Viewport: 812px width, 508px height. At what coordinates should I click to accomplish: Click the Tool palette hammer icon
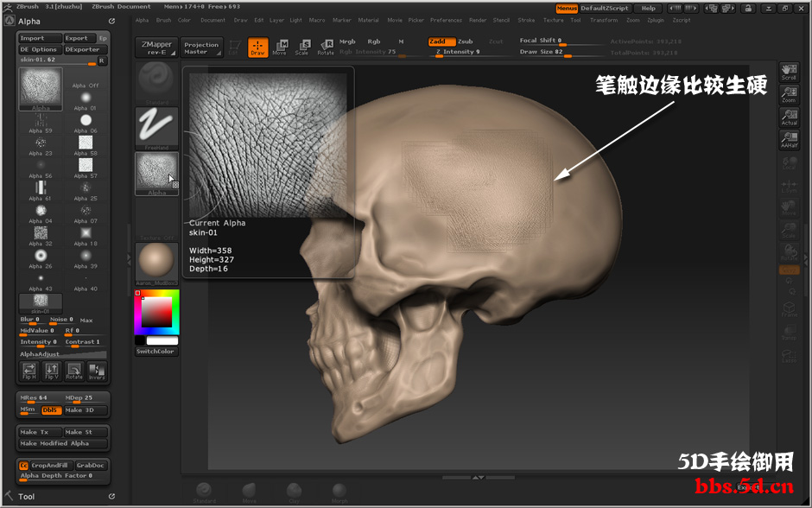click(x=9, y=496)
